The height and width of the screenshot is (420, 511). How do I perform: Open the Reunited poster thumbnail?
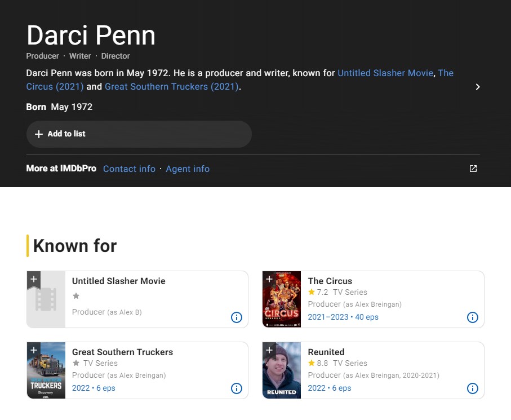point(282,370)
